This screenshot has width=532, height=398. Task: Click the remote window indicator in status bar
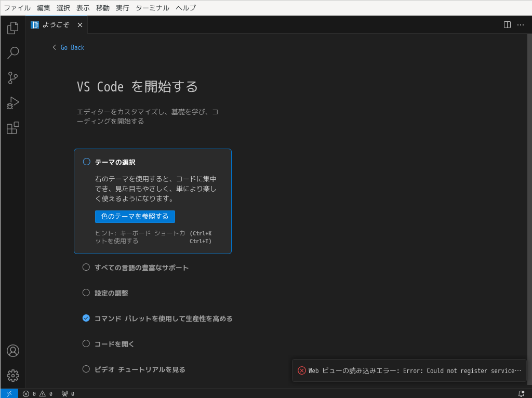tap(9, 394)
